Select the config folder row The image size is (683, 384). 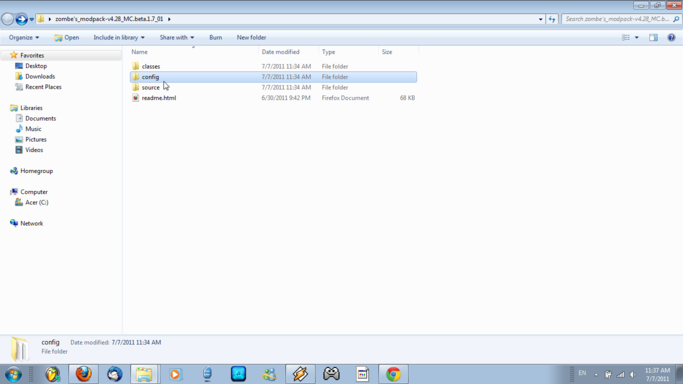coord(273,77)
